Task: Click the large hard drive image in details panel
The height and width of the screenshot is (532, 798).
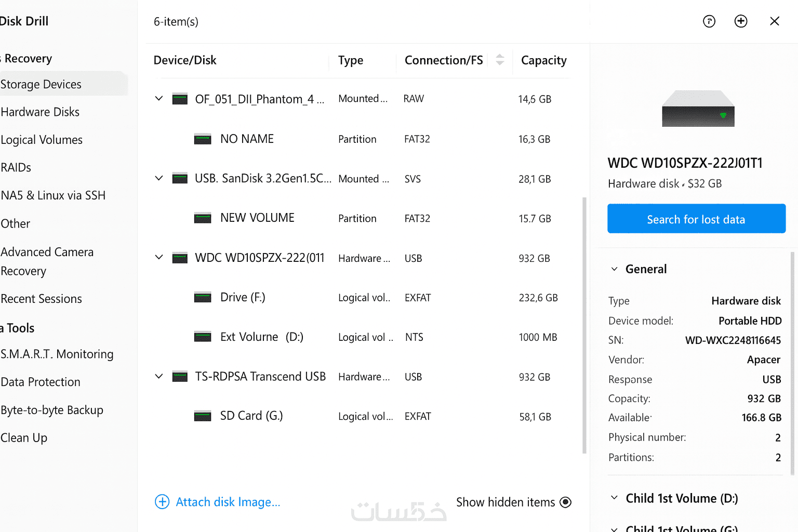Action: click(x=698, y=109)
